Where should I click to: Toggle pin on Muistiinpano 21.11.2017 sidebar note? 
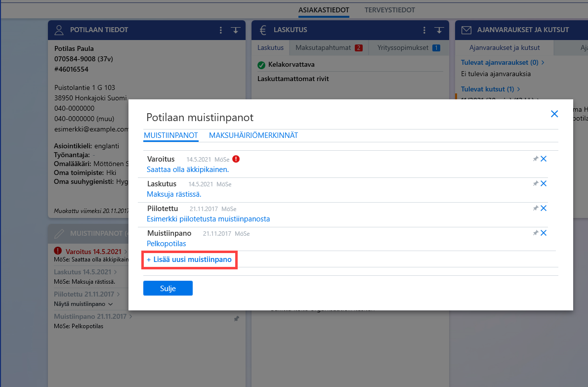[x=237, y=319]
